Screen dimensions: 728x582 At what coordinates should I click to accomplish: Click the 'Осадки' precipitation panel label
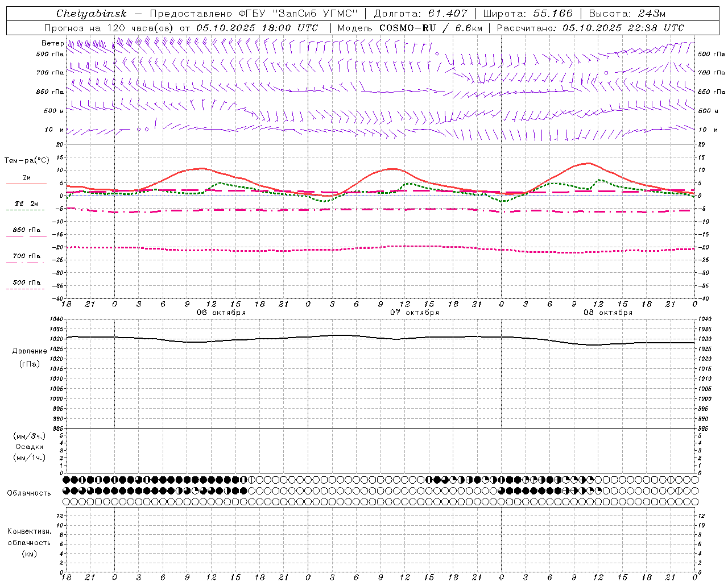(30, 447)
